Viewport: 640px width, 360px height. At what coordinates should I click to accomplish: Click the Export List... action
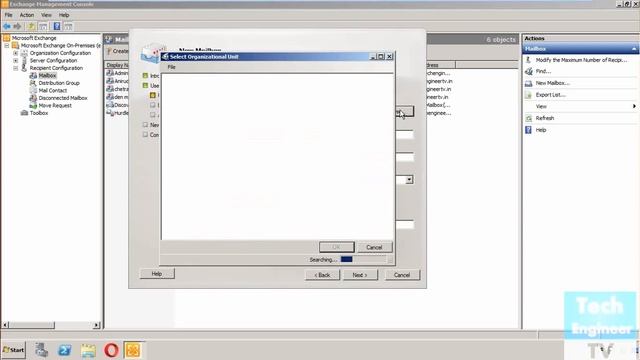(550, 95)
